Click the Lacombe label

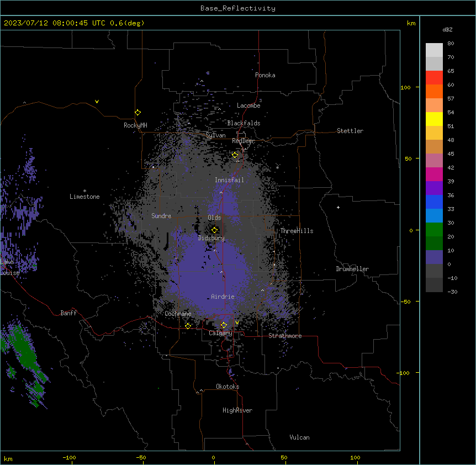pos(248,105)
